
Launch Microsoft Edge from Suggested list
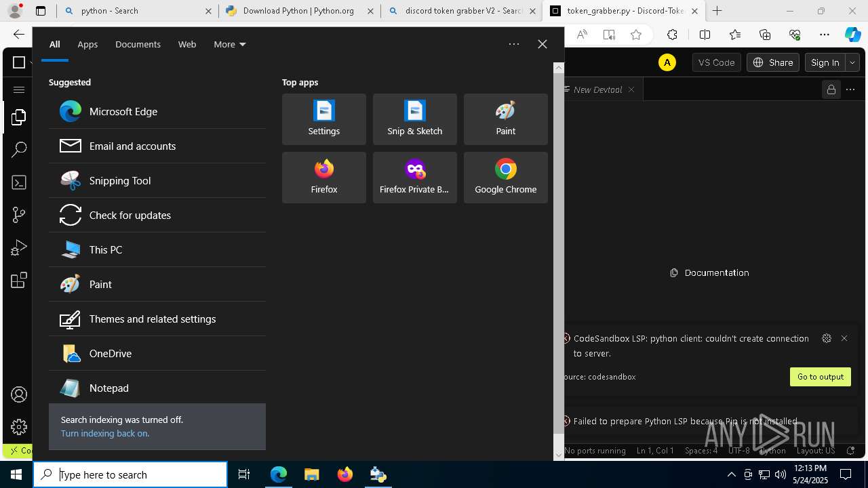pos(157,111)
